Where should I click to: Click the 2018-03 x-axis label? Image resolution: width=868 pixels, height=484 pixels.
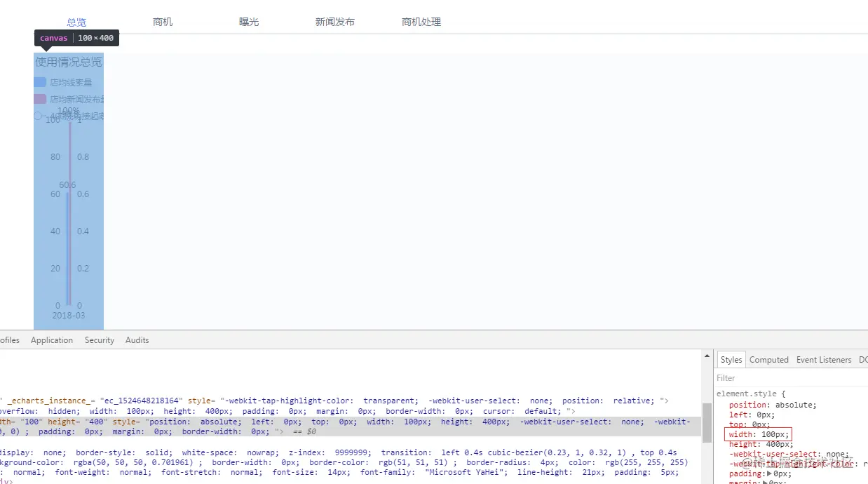click(x=69, y=316)
